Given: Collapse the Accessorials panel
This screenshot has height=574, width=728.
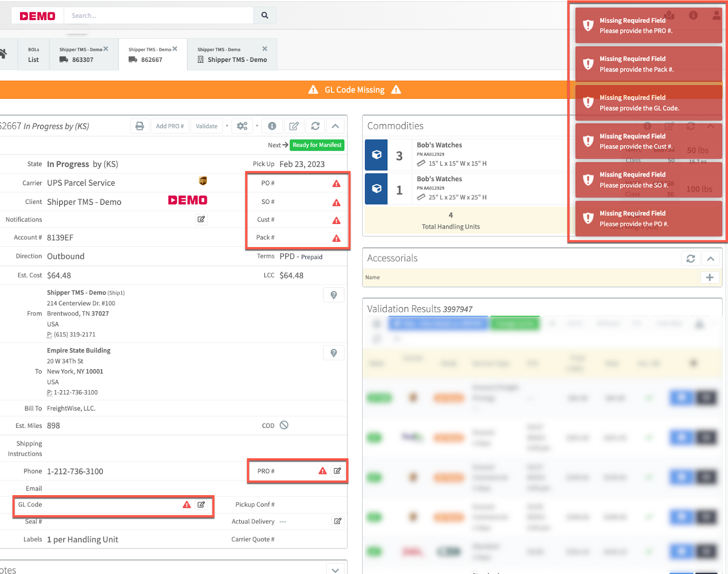Looking at the screenshot, I should 711,259.
